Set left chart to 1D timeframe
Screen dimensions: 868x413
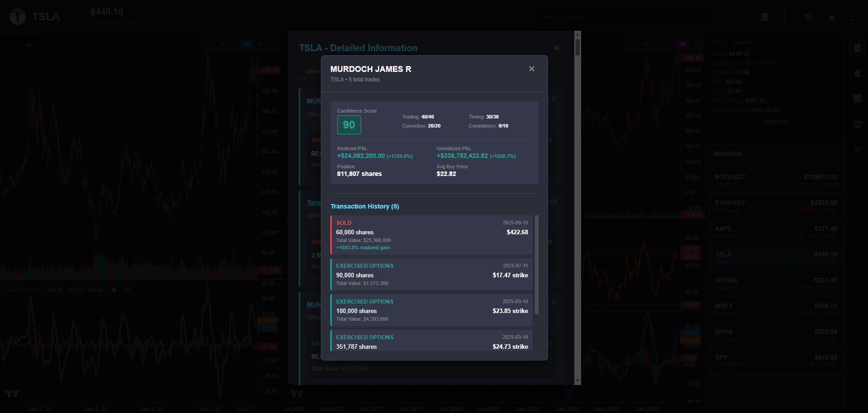click(x=247, y=44)
